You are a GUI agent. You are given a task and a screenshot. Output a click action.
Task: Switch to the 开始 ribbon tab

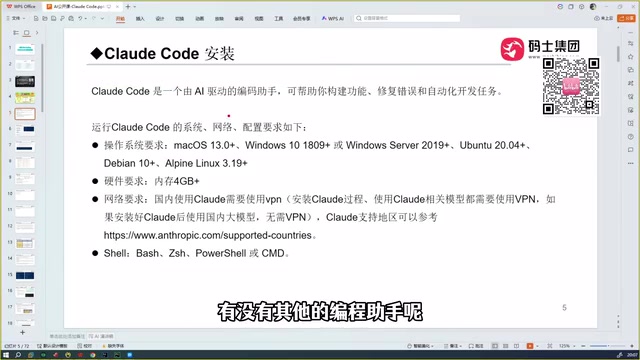coord(120,18)
